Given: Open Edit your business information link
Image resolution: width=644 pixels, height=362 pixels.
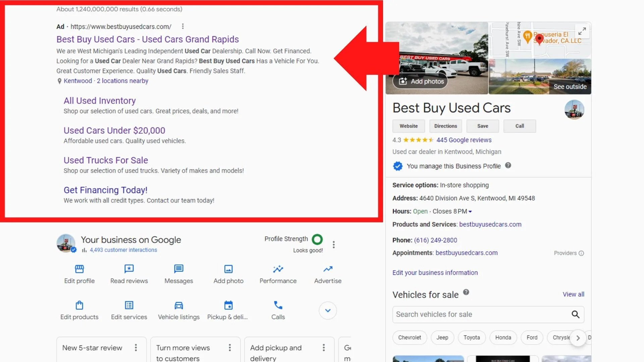Looking at the screenshot, I should click(x=435, y=273).
